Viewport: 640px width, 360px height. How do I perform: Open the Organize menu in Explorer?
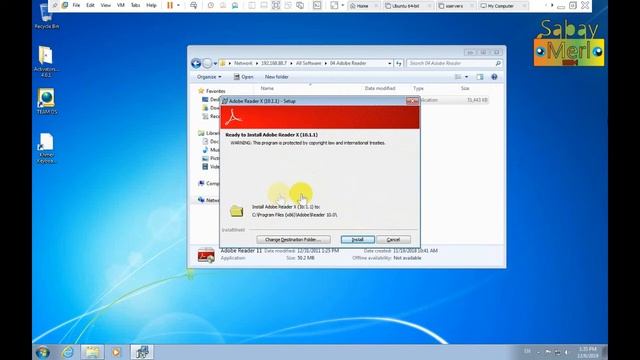click(209, 77)
